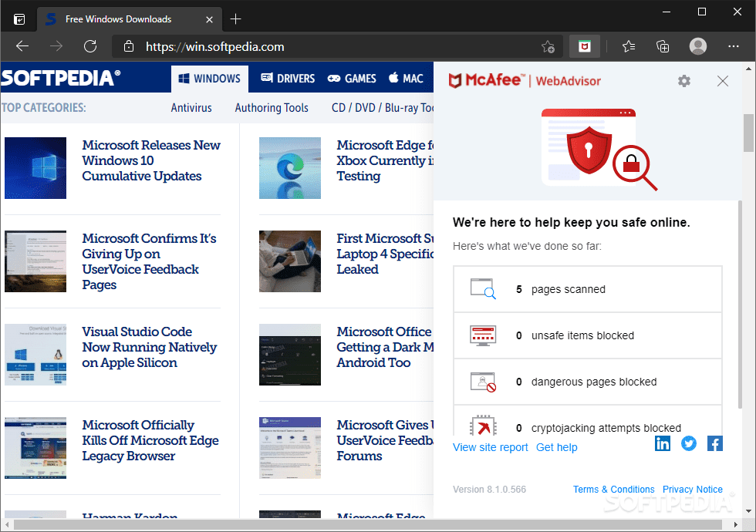Close the WebAdvisor panel

[722, 81]
